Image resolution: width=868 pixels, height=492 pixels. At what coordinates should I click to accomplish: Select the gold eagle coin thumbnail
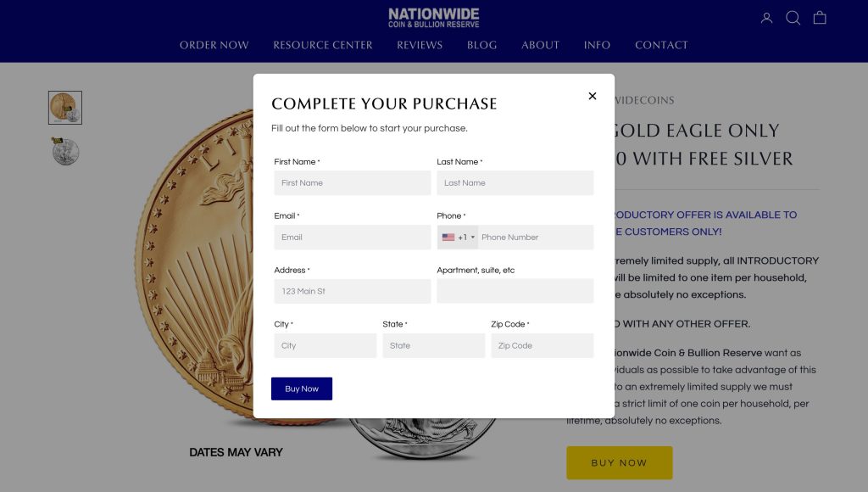(x=65, y=108)
